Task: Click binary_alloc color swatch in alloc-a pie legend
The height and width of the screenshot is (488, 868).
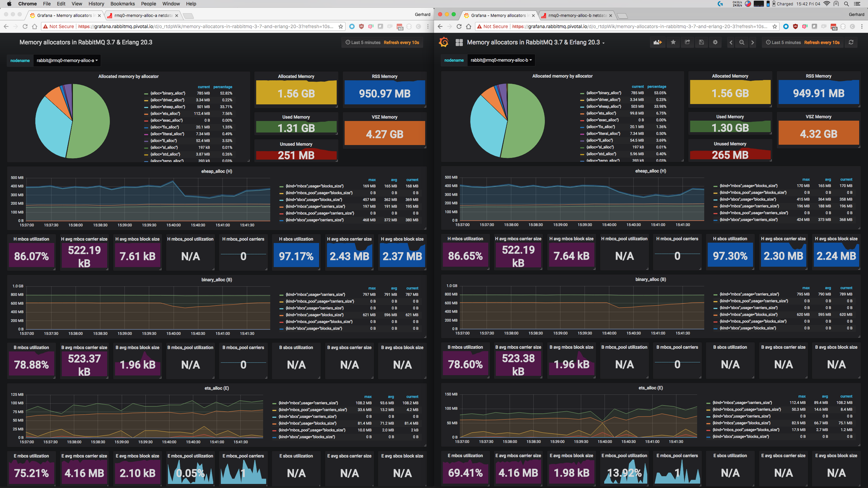Action: (x=146, y=94)
